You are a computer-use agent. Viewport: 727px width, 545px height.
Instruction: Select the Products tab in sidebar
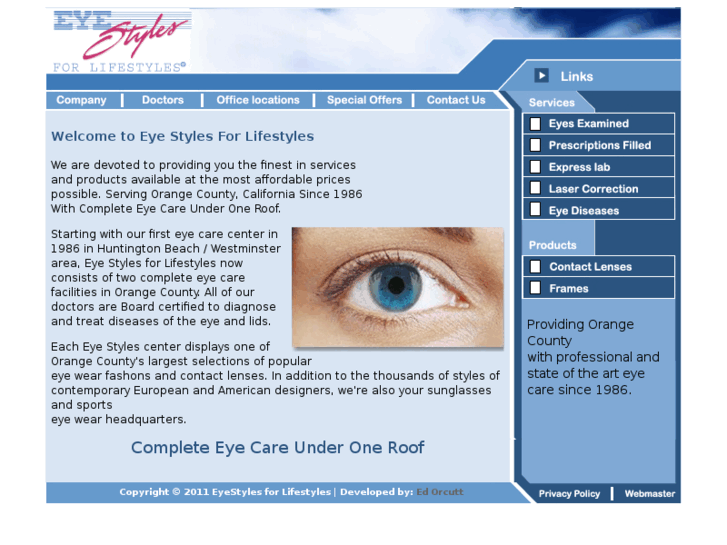pyautogui.click(x=553, y=245)
